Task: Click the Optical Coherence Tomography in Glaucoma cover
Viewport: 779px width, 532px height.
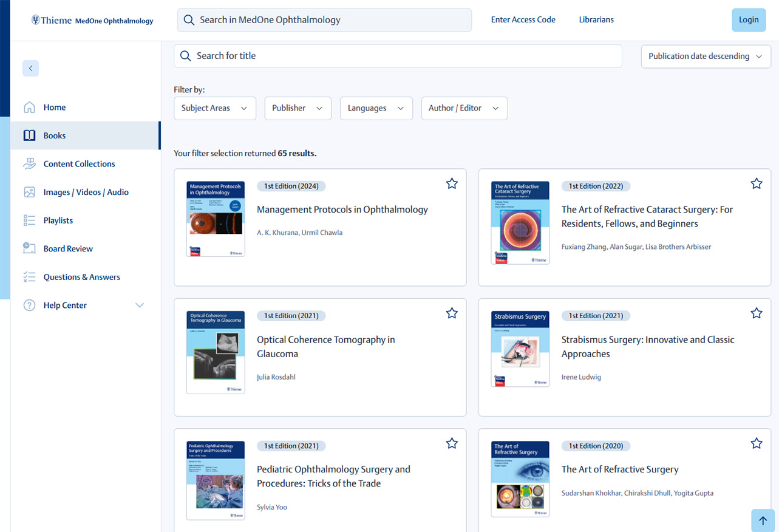Action: [215, 351]
